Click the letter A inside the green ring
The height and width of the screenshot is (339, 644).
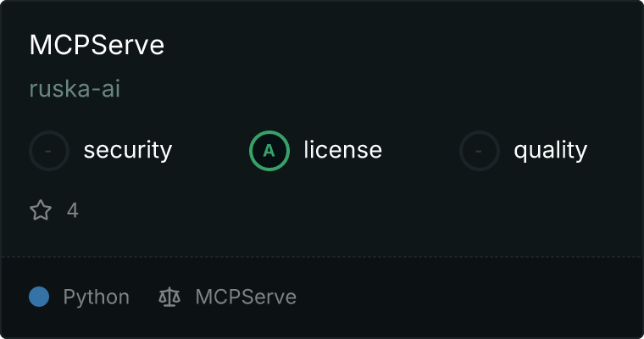269,151
